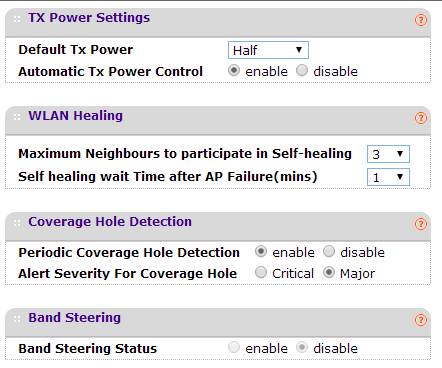The height and width of the screenshot is (368, 442).
Task: Click the WLAN Healing section header
Action: [218, 119]
